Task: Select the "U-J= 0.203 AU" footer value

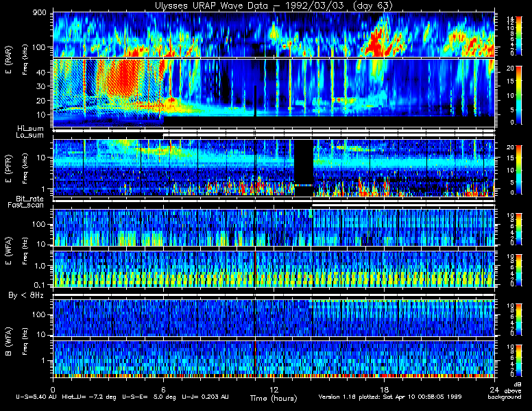Action: [205, 397]
